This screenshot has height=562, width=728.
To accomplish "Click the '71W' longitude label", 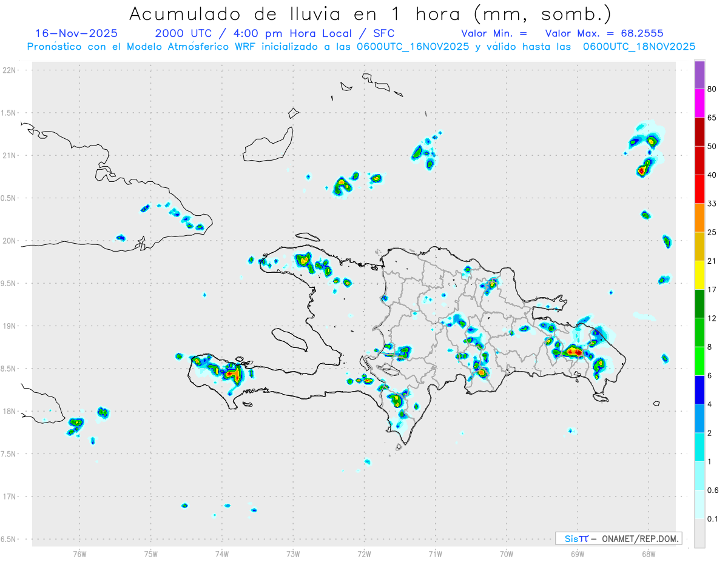I will coord(435,554).
